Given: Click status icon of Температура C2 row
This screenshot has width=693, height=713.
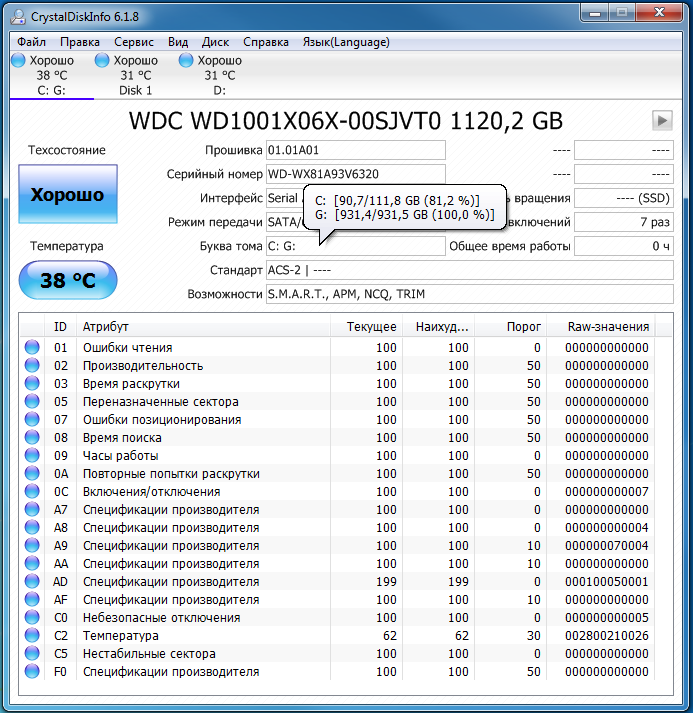Looking at the screenshot, I should (x=32, y=635).
